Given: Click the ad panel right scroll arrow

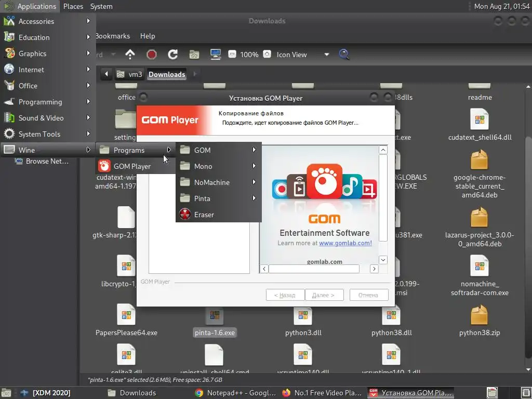Looking at the screenshot, I should coord(374,269).
